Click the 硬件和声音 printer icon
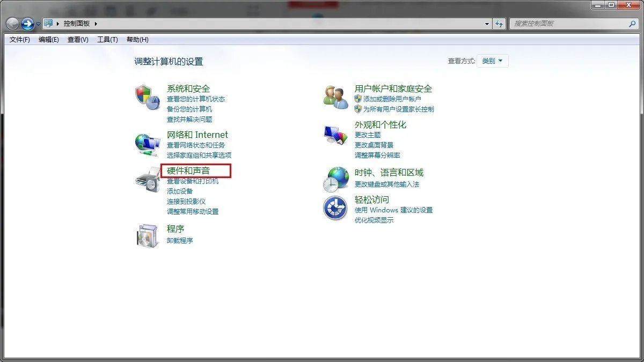The width and height of the screenshot is (644, 362). tap(147, 181)
